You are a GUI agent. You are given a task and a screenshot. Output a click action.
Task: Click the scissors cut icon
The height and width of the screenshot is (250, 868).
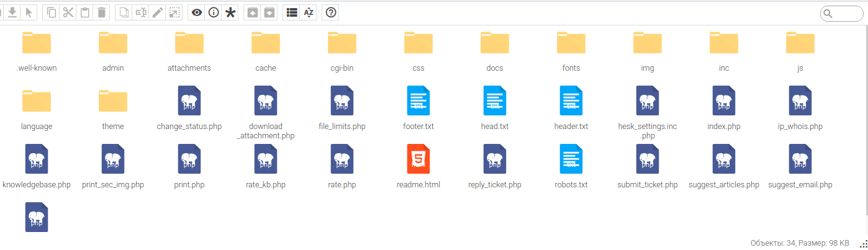pos(68,12)
